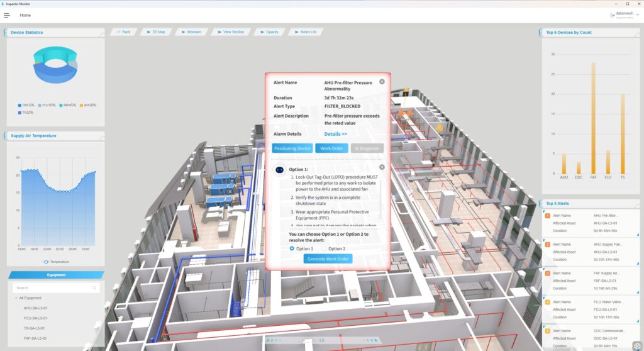Close the alert details popup
The width and height of the screenshot is (644, 351).
click(382, 82)
